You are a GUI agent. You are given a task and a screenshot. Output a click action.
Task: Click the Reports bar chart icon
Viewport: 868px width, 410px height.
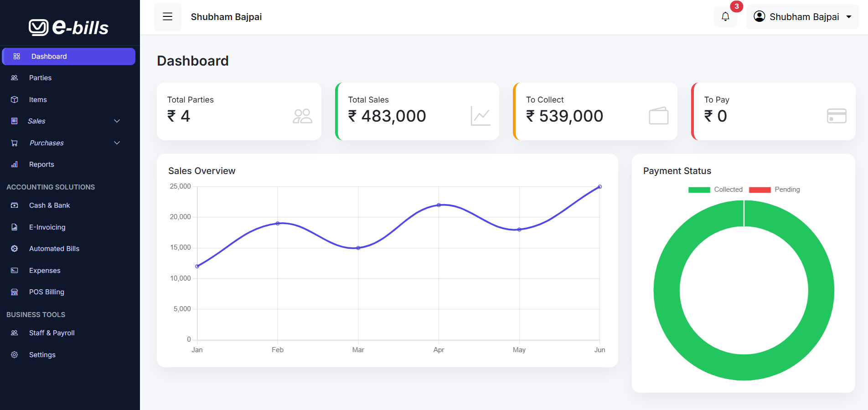click(x=15, y=164)
